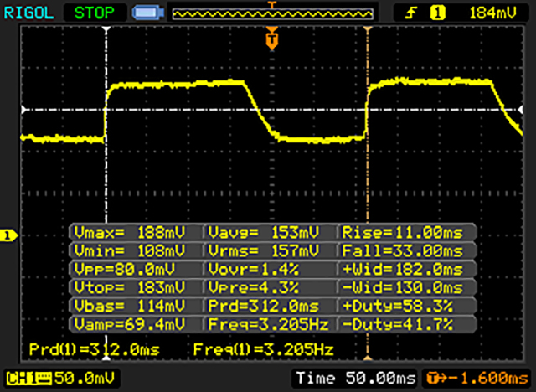536x392 pixels.
Task: Click the Prd(1)=312.0ms bottom readout
Action: (x=95, y=349)
